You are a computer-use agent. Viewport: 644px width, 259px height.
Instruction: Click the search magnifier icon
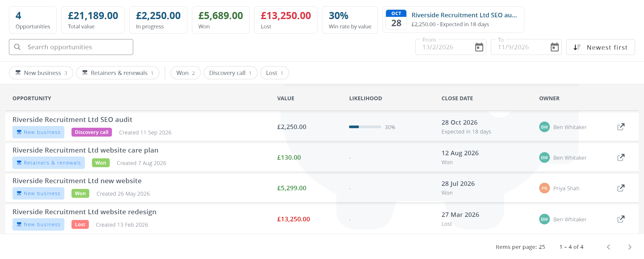click(17, 47)
